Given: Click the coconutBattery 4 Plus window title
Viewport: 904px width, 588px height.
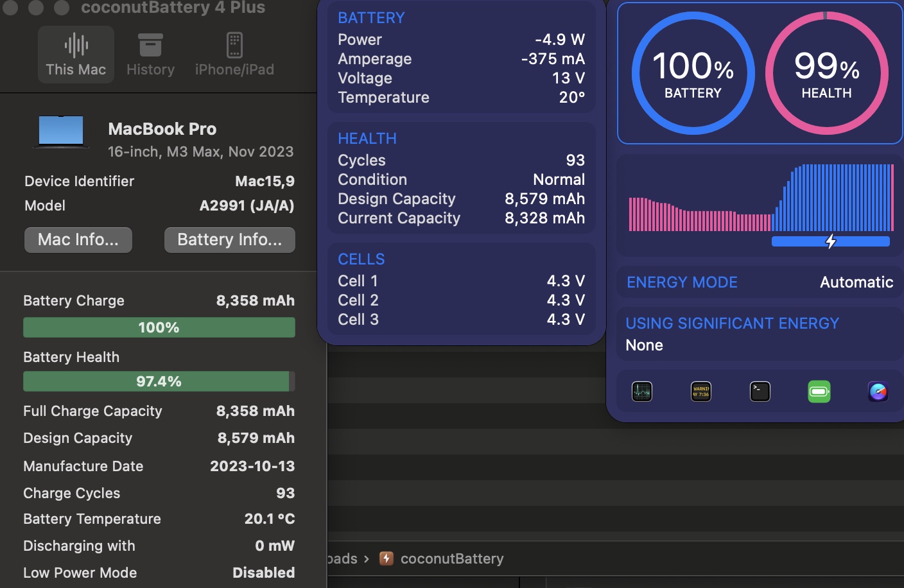Looking at the screenshot, I should 173,8.
